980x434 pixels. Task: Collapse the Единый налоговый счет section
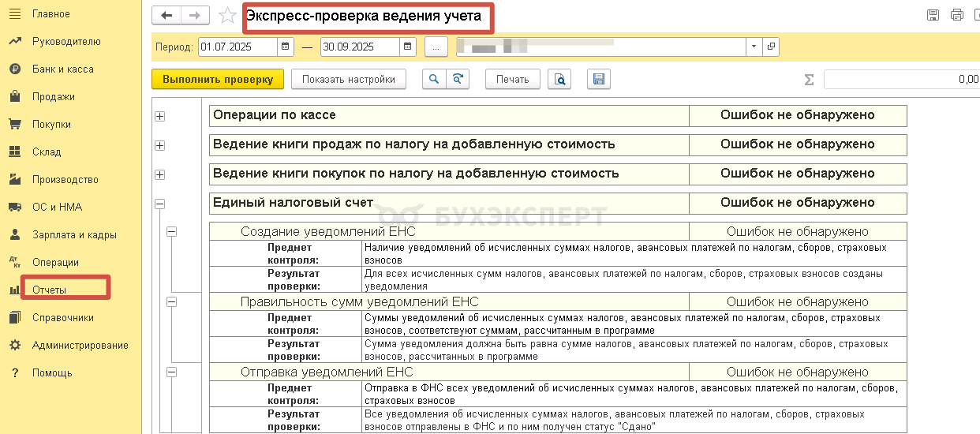(160, 204)
